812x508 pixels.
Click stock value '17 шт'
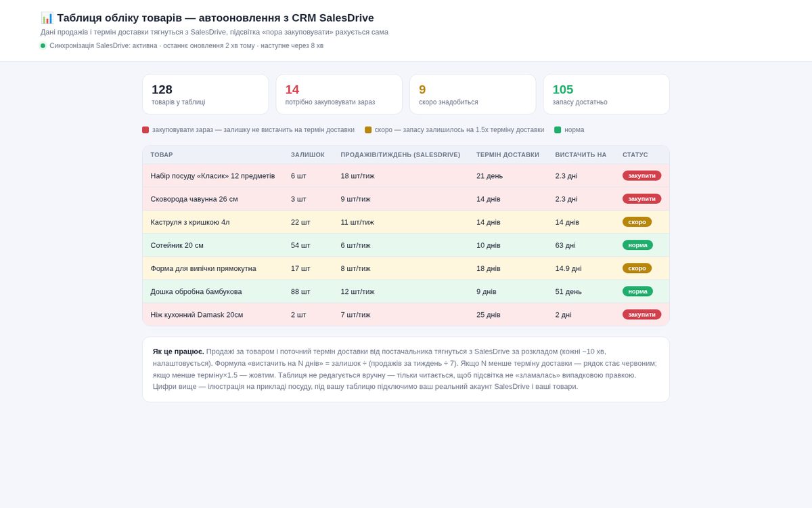pos(300,268)
